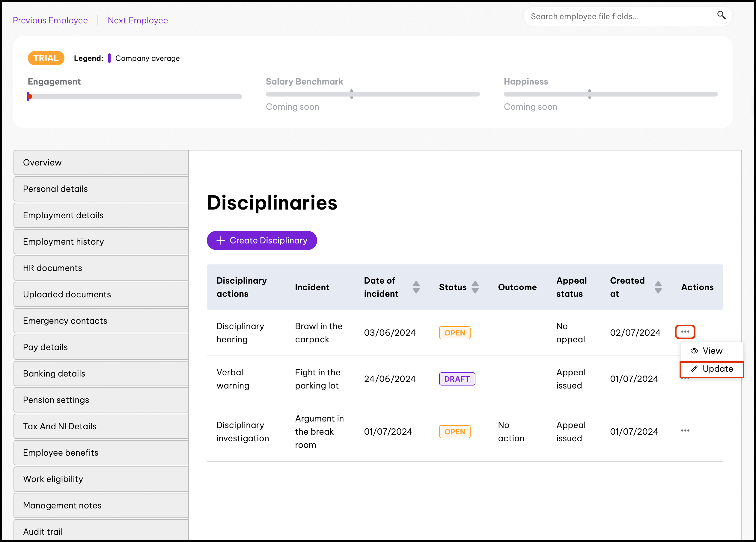Screen dimensions: 756x542
Task: Sort table by Status arrows
Action: click(475, 287)
